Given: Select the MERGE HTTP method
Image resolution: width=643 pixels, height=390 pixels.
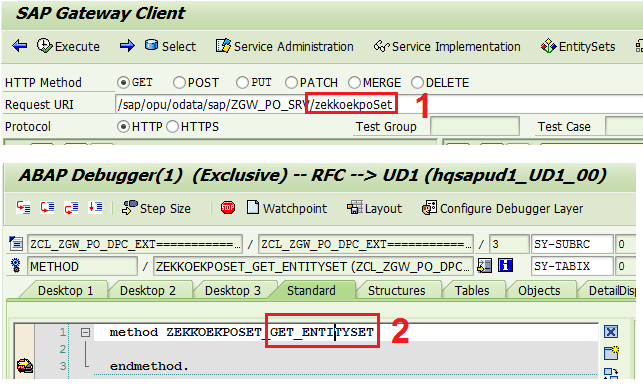Looking at the screenshot, I should click(354, 82).
